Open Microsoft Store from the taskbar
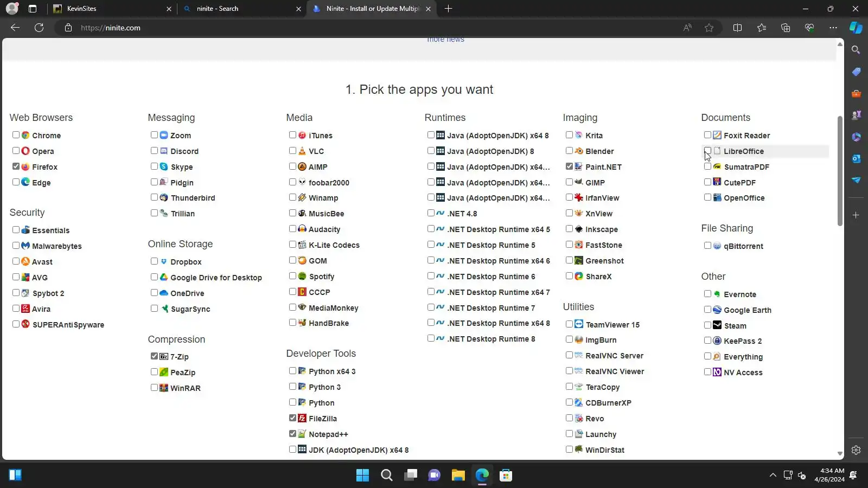This screenshot has width=868, height=488. [506, 476]
